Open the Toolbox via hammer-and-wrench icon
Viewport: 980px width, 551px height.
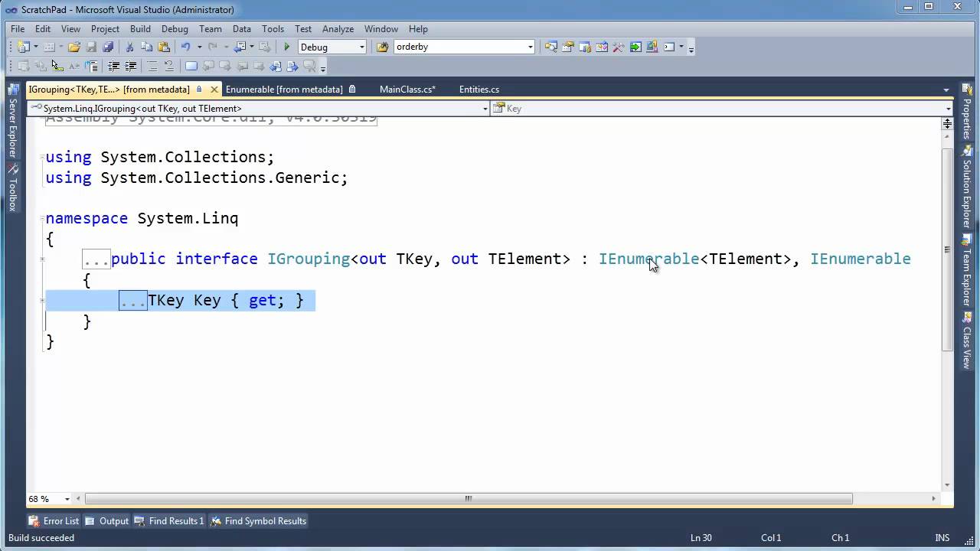click(619, 47)
